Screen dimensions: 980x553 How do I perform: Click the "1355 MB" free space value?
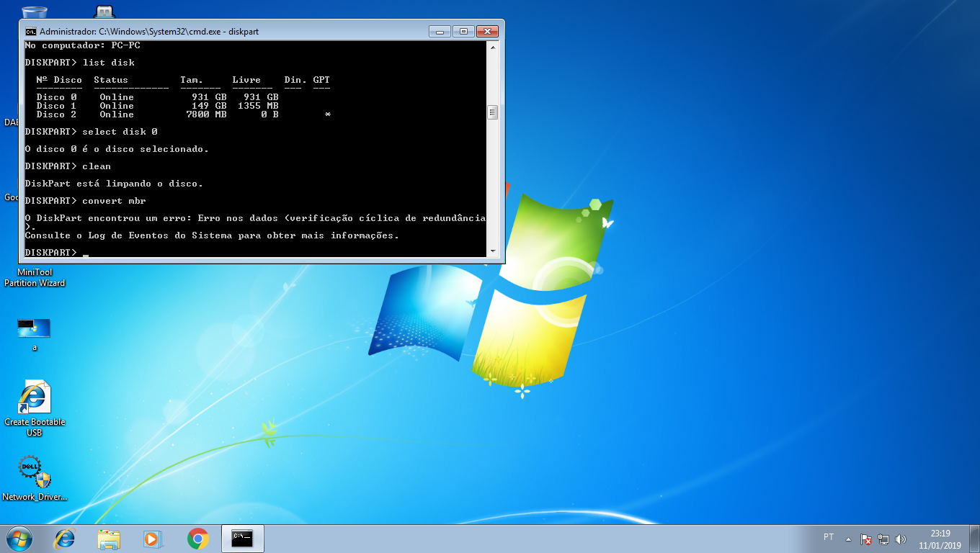click(x=258, y=106)
